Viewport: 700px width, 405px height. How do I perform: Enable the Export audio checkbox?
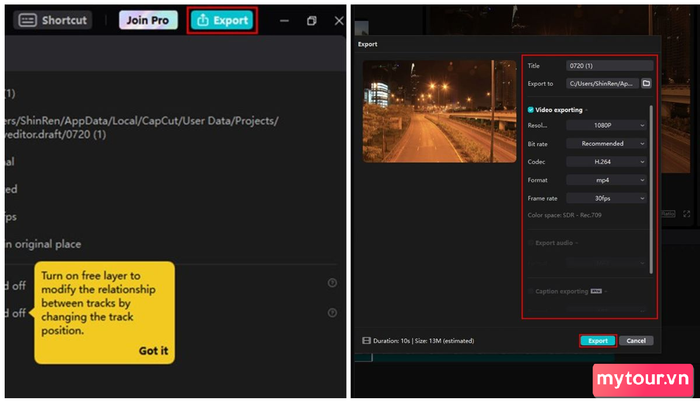pos(531,242)
